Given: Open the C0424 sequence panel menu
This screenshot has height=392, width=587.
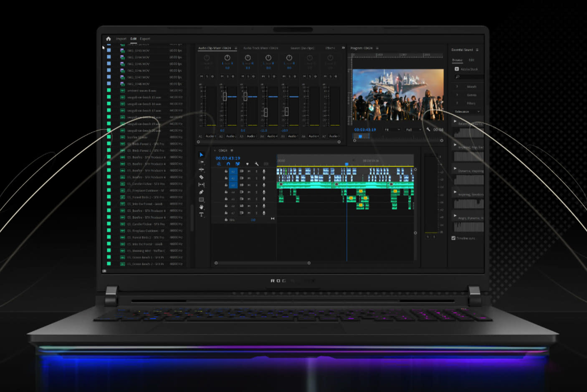Looking at the screenshot, I should [232, 151].
